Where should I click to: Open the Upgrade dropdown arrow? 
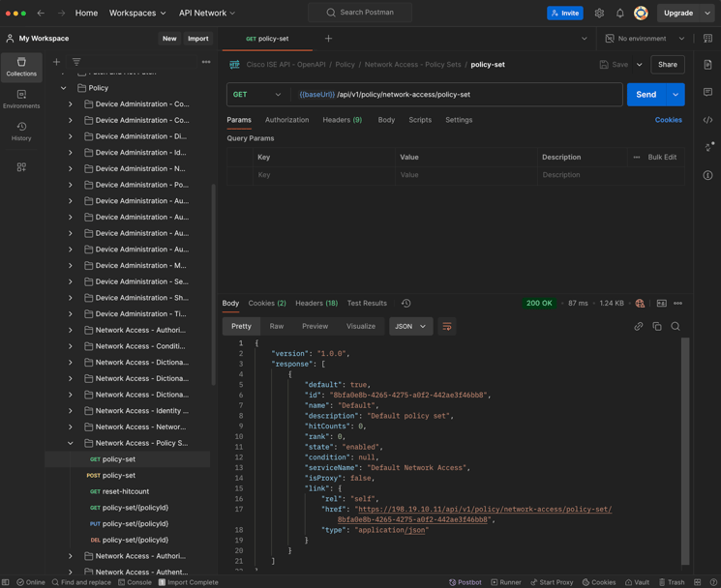click(707, 13)
